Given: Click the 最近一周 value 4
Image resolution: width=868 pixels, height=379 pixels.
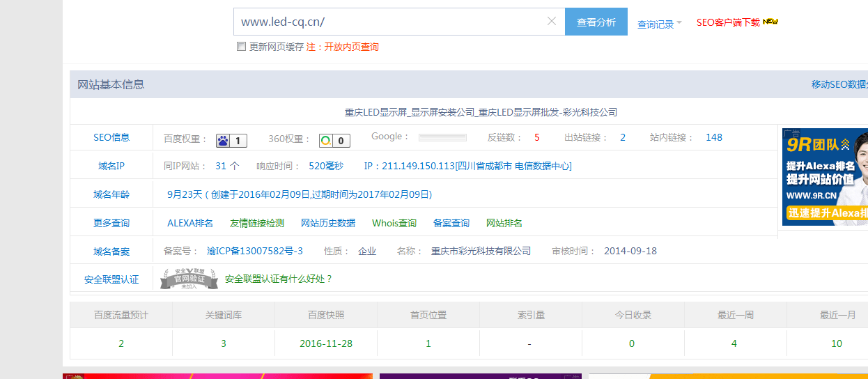Looking at the screenshot, I should [734, 343].
